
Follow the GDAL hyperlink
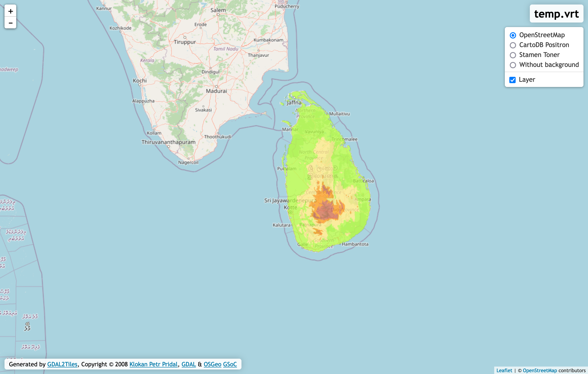click(x=188, y=364)
